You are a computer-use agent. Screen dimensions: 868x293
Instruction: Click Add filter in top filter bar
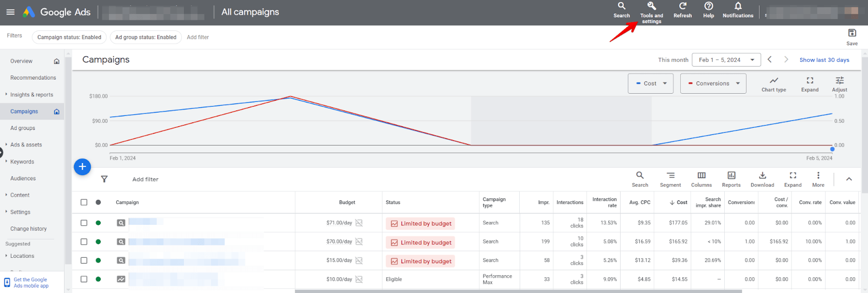click(x=197, y=37)
